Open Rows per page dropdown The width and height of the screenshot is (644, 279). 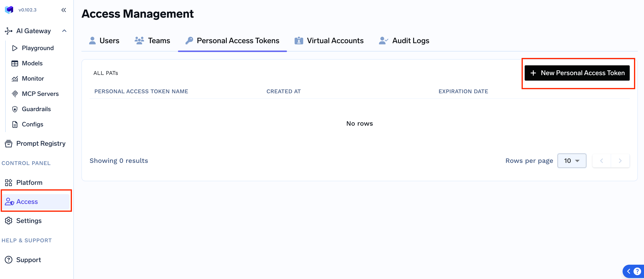[572, 161]
